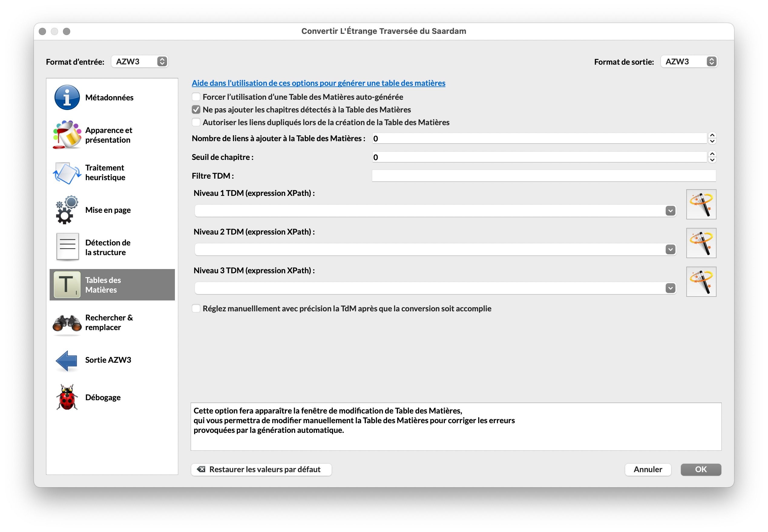Open the table of contents help link
This screenshot has height=532, width=768.
pyautogui.click(x=318, y=83)
